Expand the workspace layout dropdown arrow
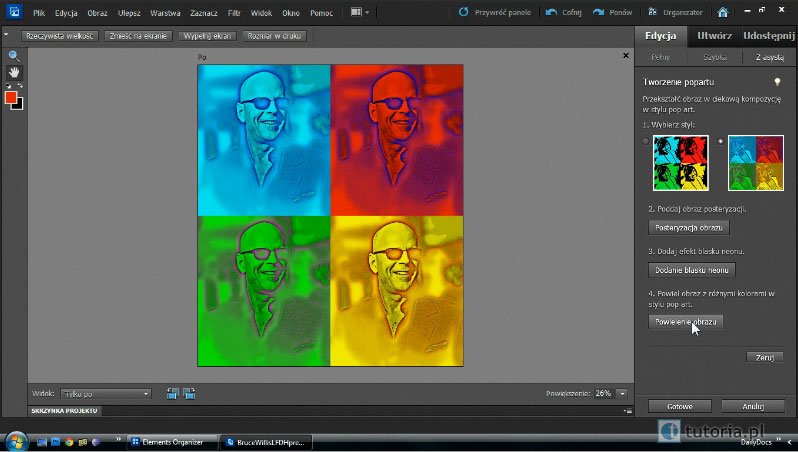 pos(367,13)
